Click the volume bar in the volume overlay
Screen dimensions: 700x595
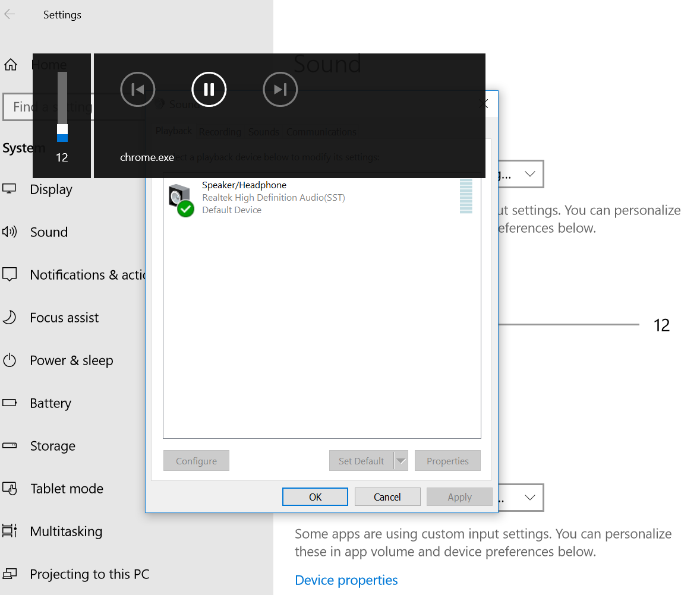62,107
